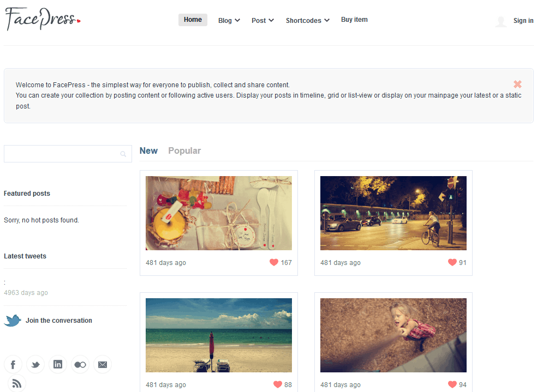Dismiss the welcome message with red X
543x392 pixels.
tap(517, 84)
